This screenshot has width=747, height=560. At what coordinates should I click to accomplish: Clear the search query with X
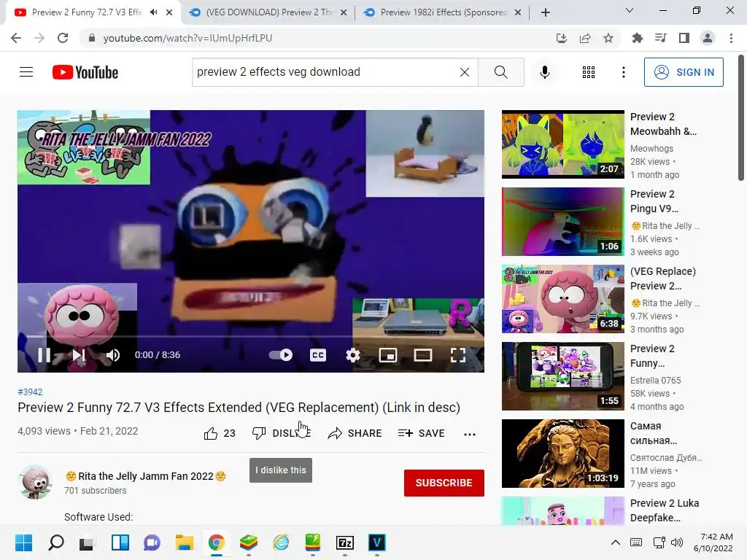point(465,72)
